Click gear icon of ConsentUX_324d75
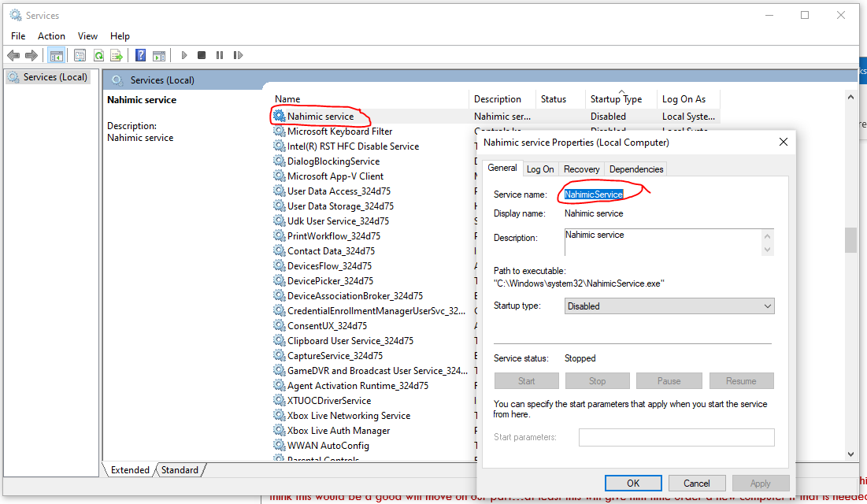The width and height of the screenshot is (867, 504). (280, 326)
